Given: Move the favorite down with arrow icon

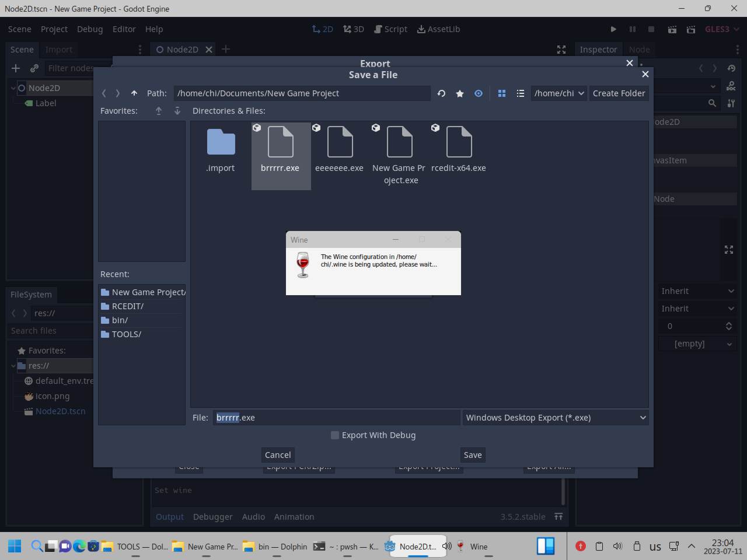Looking at the screenshot, I should tap(177, 111).
